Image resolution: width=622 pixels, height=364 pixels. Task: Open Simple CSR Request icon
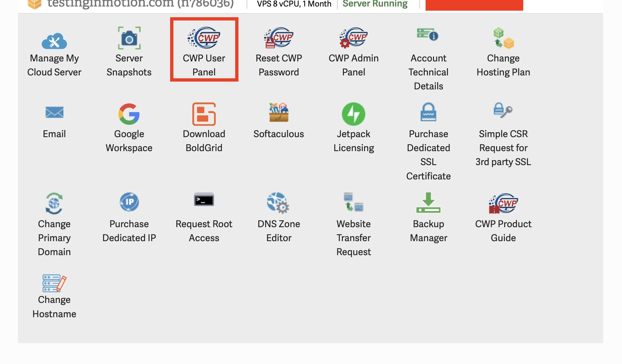(x=503, y=110)
